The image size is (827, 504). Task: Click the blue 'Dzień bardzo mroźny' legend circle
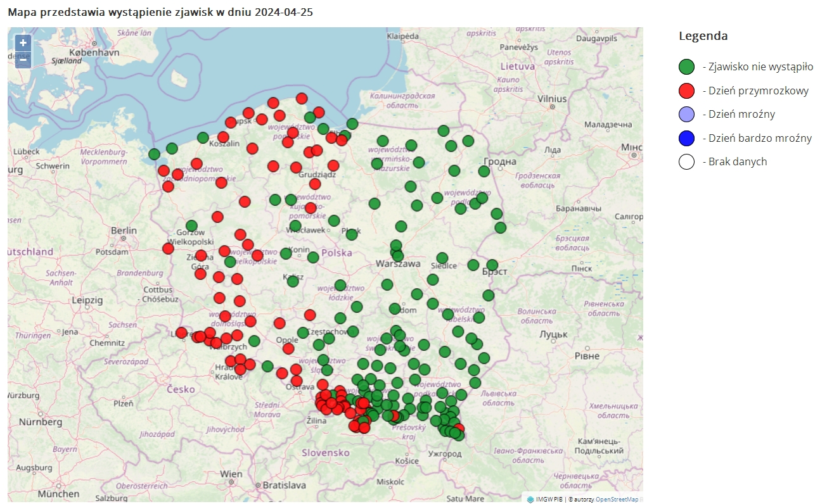687,138
